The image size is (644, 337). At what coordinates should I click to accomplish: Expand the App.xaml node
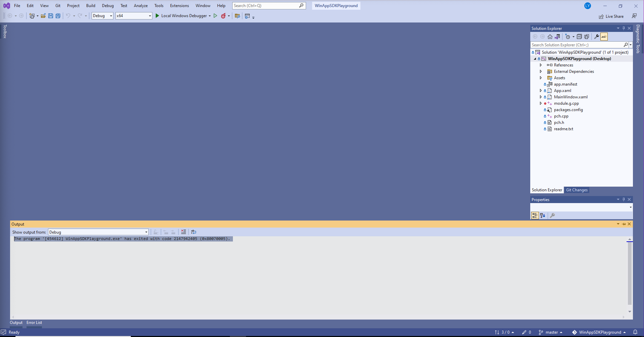coord(541,91)
